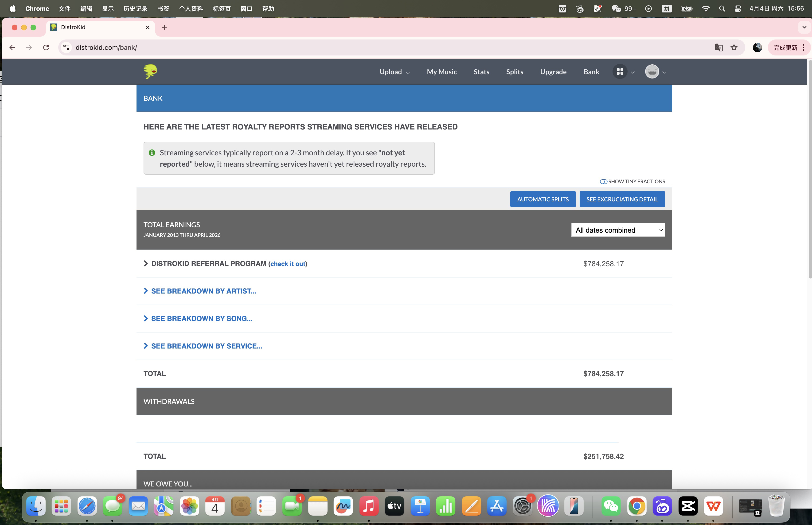Click the referral 'check it out' link

(x=288, y=264)
